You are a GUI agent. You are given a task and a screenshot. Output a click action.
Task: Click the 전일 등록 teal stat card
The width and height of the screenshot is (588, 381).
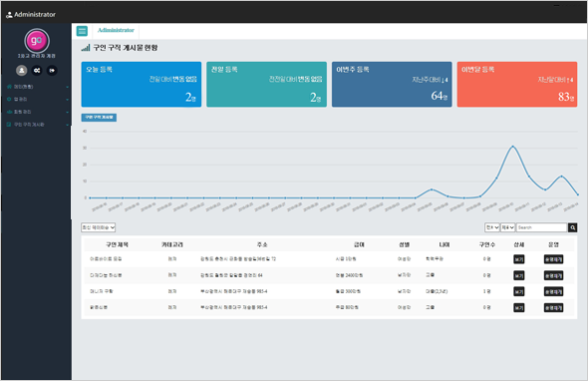(x=266, y=85)
